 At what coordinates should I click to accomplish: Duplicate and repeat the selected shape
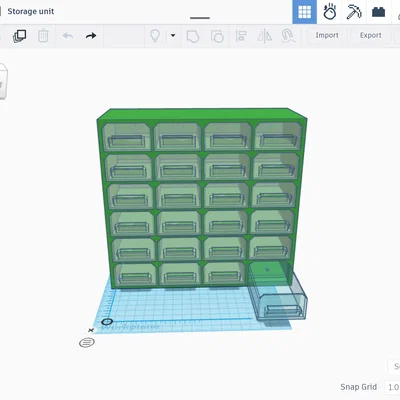(x=19, y=36)
